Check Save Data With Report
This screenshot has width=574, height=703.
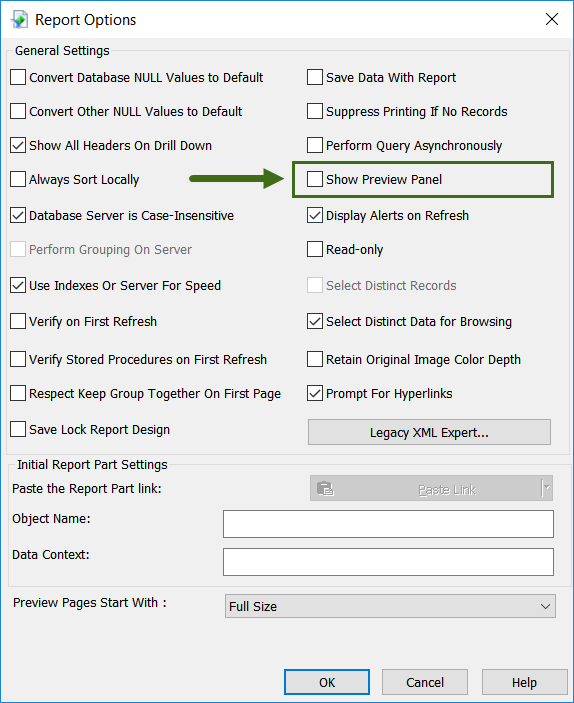tap(315, 77)
